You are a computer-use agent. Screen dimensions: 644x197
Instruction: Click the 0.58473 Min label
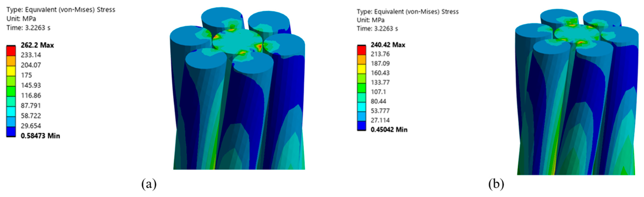pyautogui.click(x=40, y=136)
